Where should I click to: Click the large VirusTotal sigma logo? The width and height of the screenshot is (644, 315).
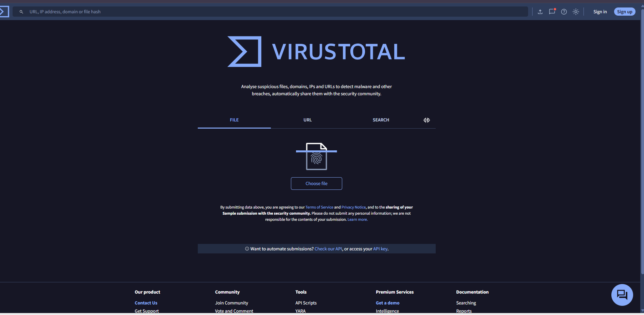(x=244, y=52)
